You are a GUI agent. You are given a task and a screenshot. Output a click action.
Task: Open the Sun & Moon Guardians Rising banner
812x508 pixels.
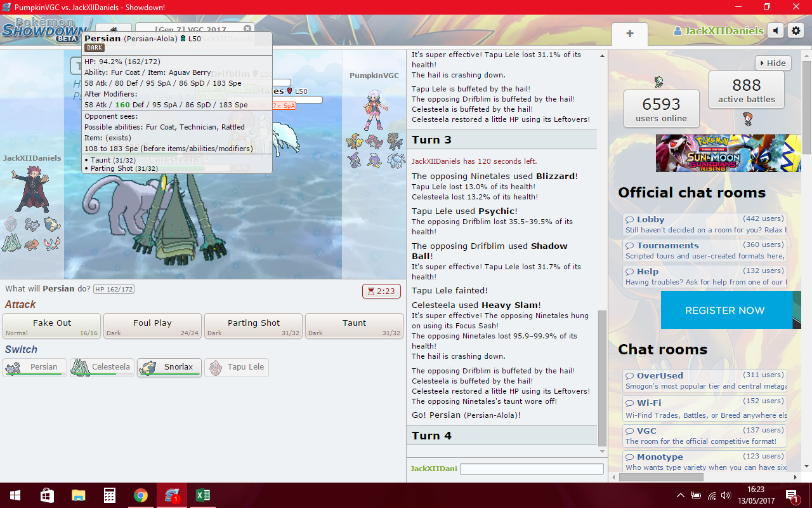pyautogui.click(x=728, y=153)
